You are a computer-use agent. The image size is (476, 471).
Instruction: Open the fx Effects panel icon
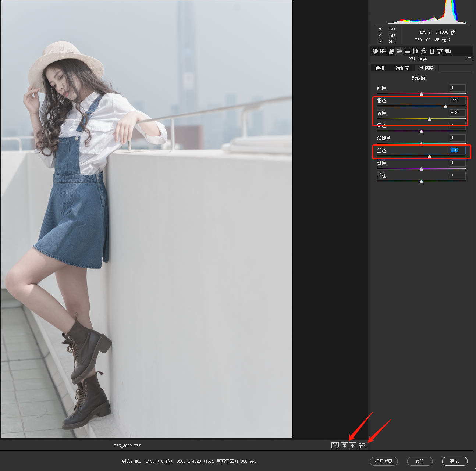point(424,51)
